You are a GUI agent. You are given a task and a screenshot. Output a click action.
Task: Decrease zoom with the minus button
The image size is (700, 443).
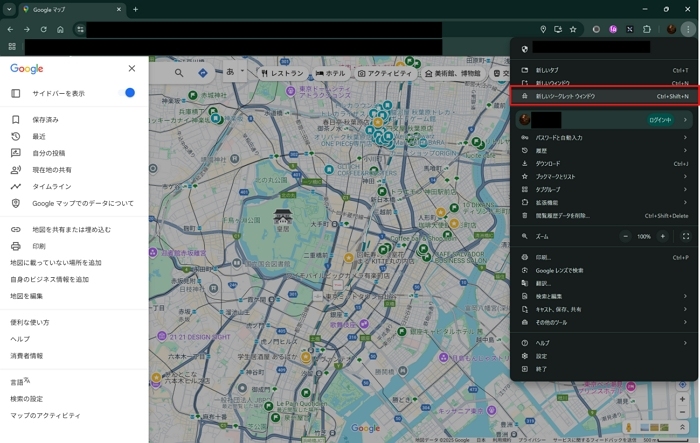[626, 236]
